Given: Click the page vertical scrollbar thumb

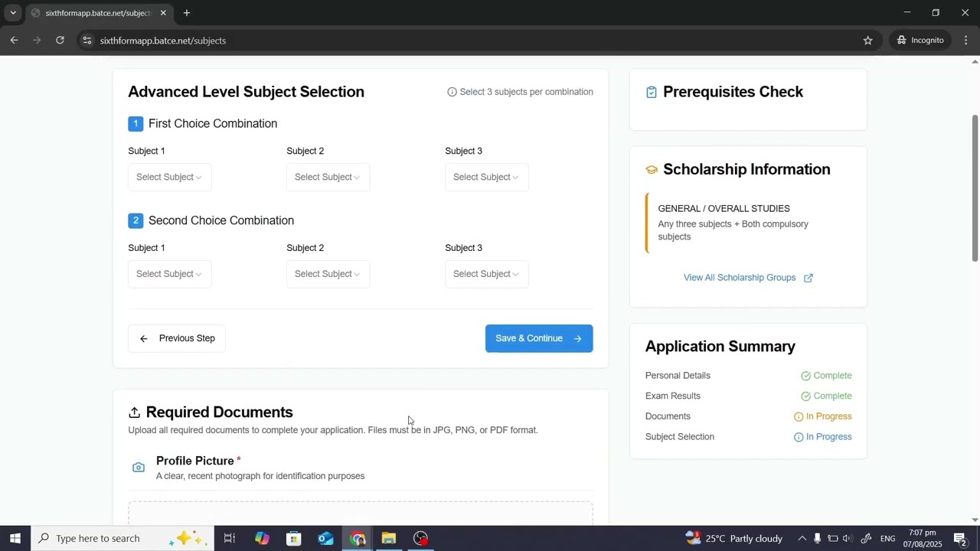Looking at the screenshot, I should (x=975, y=188).
